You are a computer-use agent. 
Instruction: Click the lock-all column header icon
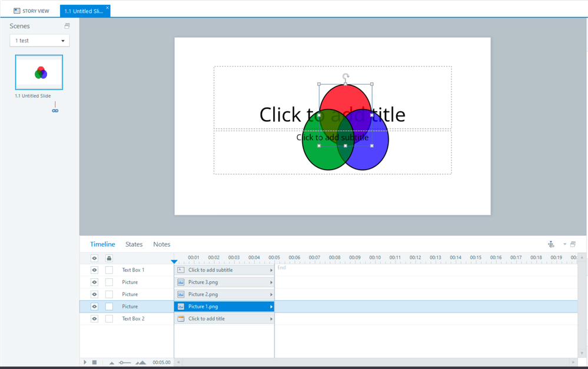(x=109, y=258)
